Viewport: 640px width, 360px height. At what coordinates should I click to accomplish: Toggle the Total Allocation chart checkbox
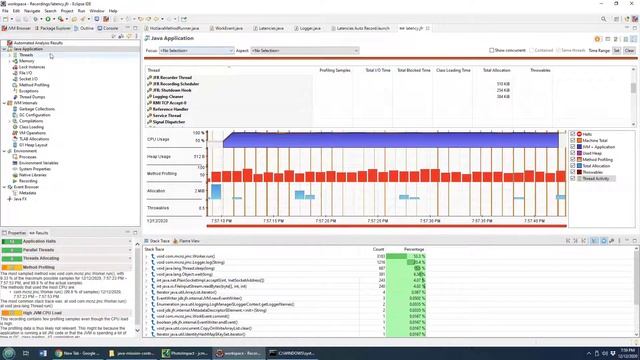pos(573,166)
